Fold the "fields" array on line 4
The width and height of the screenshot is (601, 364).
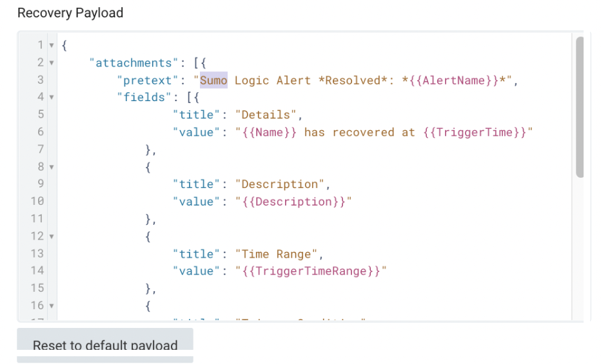[x=52, y=98]
